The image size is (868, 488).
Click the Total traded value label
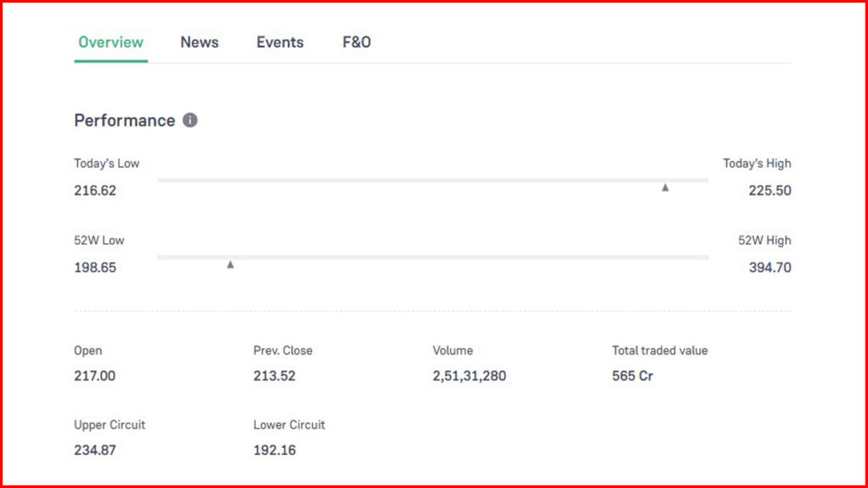coord(659,350)
